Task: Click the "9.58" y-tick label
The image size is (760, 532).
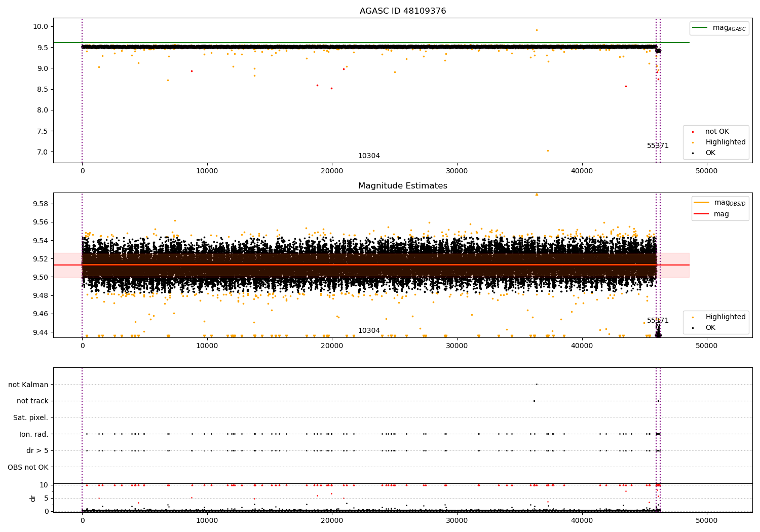Action: click(x=41, y=204)
